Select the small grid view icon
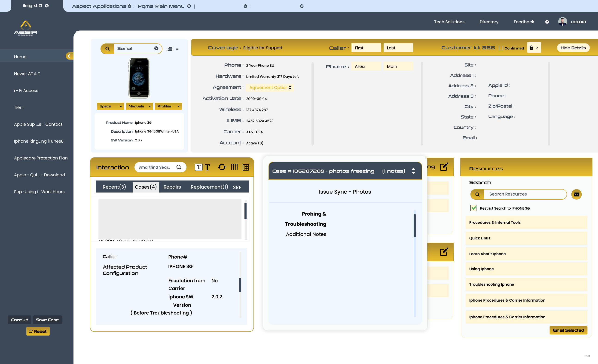Viewport: 598px width, 364px height. point(234,167)
